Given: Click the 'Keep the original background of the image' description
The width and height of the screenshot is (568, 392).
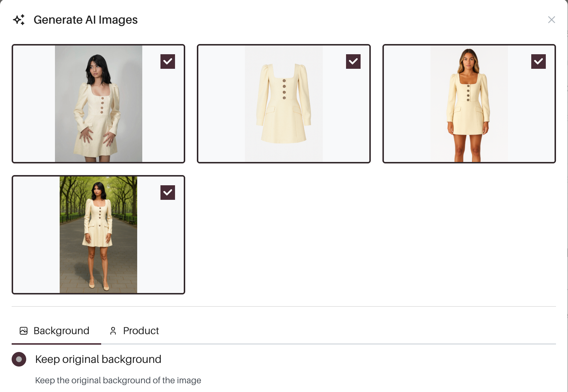Looking at the screenshot, I should (118, 380).
